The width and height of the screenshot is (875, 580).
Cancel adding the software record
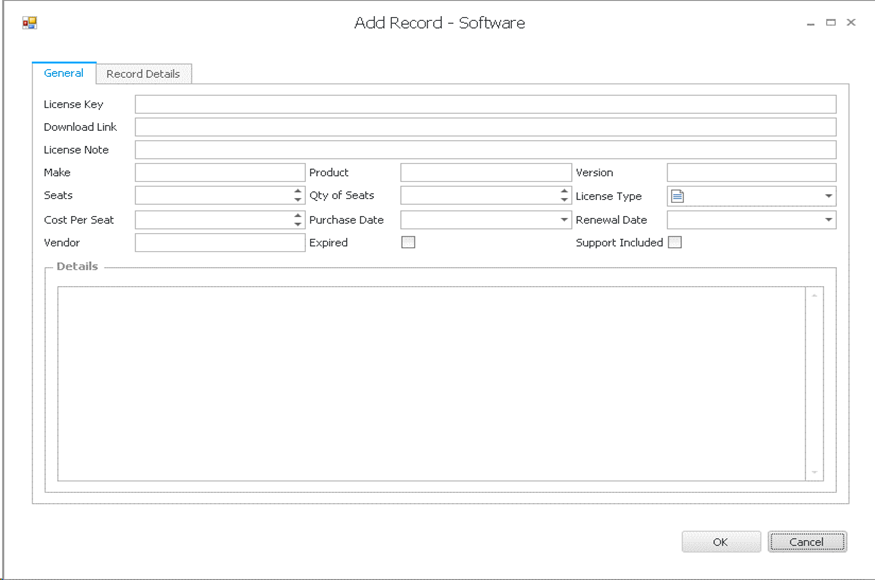pyautogui.click(x=807, y=542)
